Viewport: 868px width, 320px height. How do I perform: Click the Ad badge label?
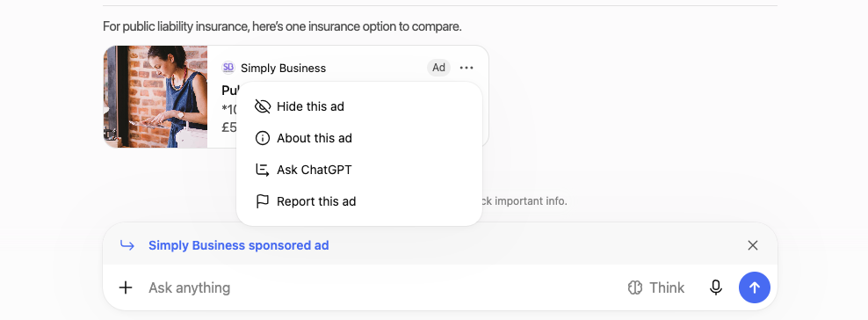[438, 68]
